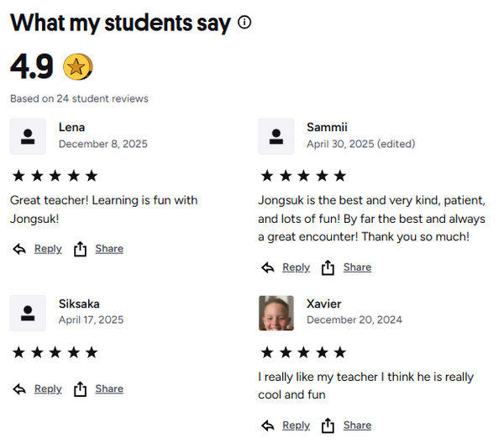
Task: Click the reply arrow icon under Siksaka's review
Action: pyautogui.click(x=20, y=389)
